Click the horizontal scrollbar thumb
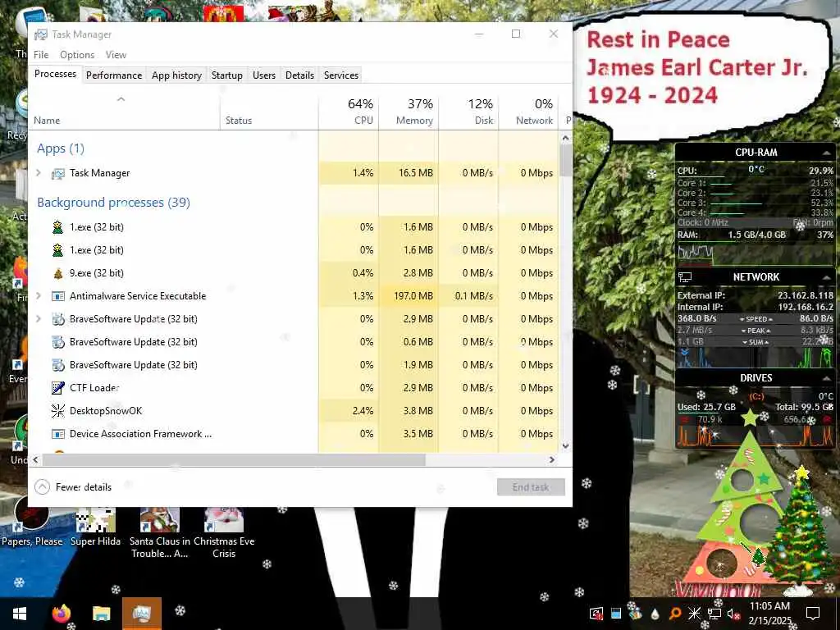 (234, 459)
